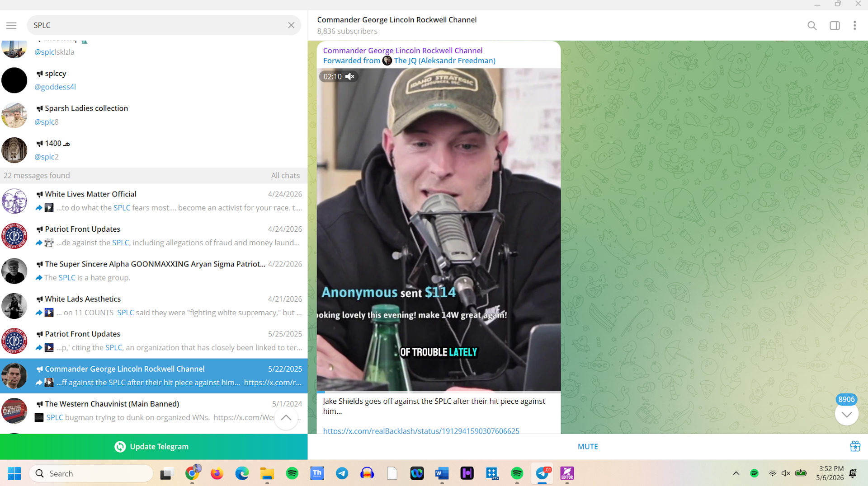The width and height of the screenshot is (868, 486).
Task: Click the Windows taskbar Search box
Action: [x=91, y=473]
